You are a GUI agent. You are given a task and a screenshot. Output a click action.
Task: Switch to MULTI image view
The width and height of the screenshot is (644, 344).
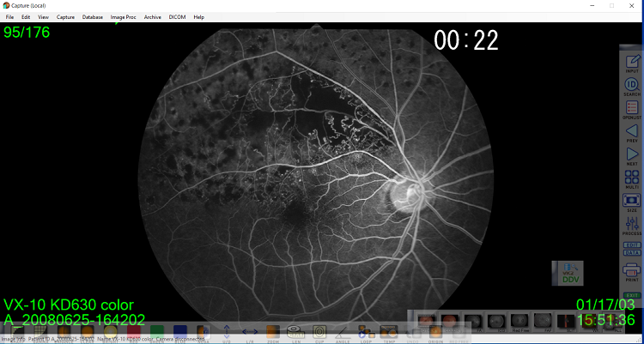(632, 181)
